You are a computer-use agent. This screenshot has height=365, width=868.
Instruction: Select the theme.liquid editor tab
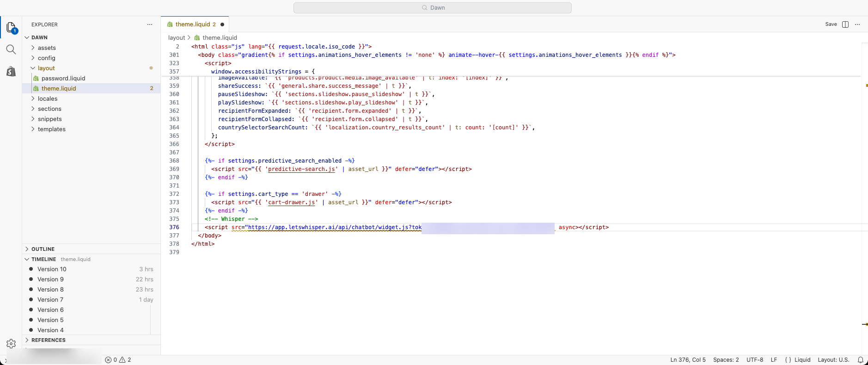click(x=195, y=24)
